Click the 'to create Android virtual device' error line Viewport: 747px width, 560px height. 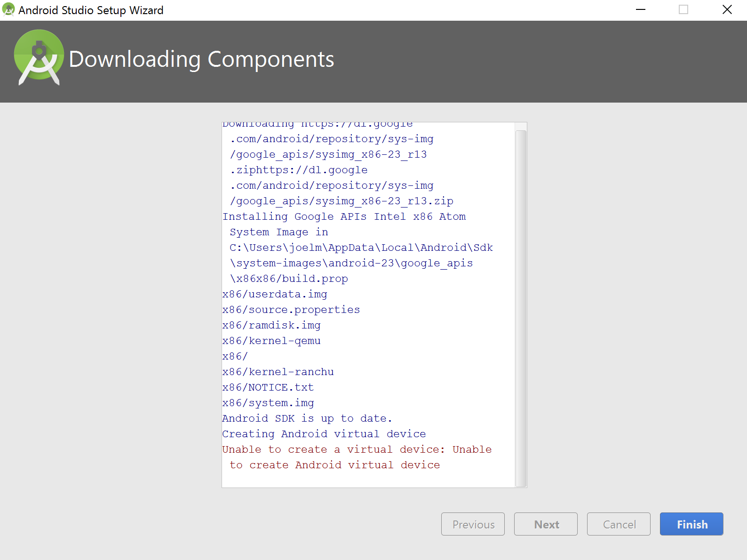(335, 465)
